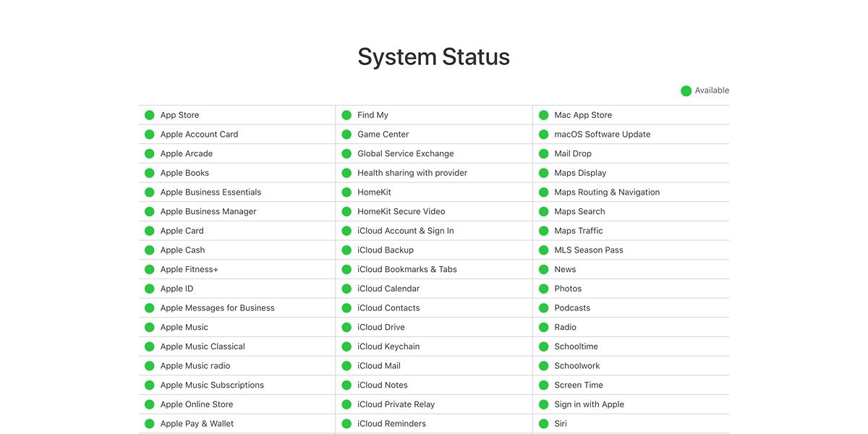Click the green dot for macOS Software Update
This screenshot has width=868, height=434.
click(x=543, y=134)
